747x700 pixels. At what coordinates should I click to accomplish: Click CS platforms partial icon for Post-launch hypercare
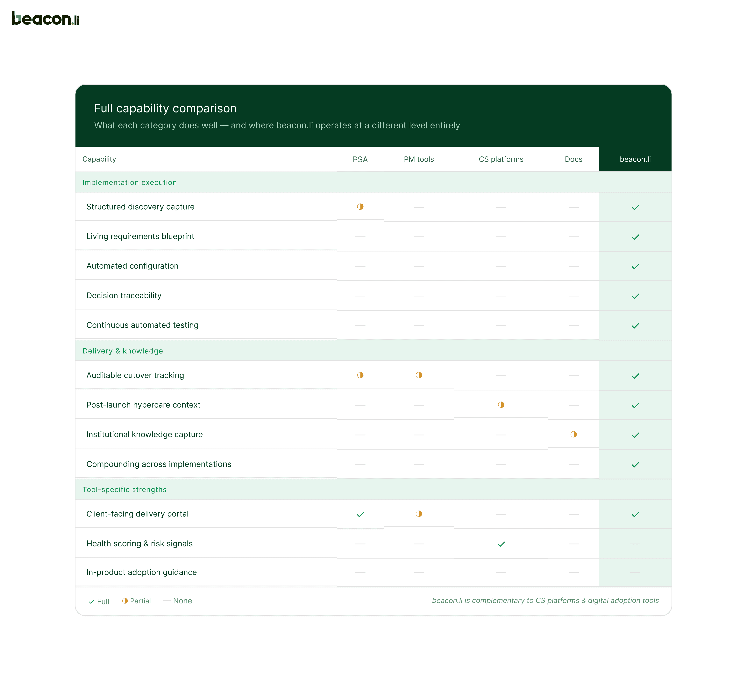pos(501,405)
